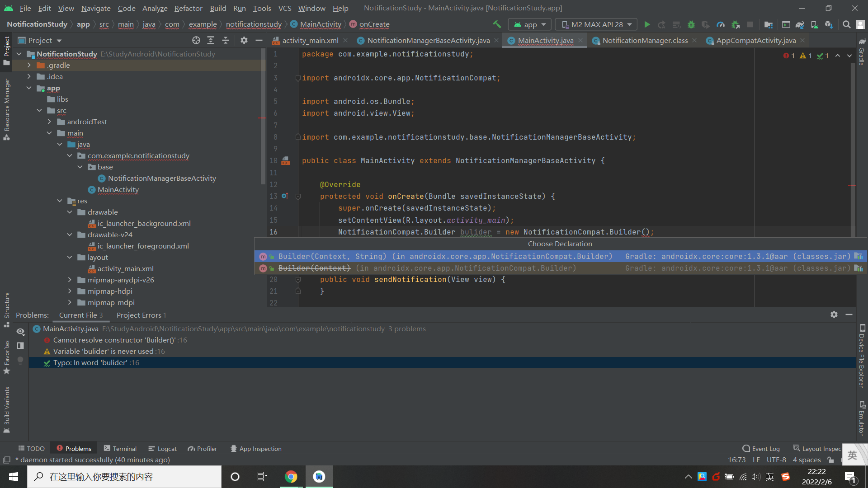Toggle the preview pane button in Problems
The image size is (868, 488).
click(x=20, y=346)
